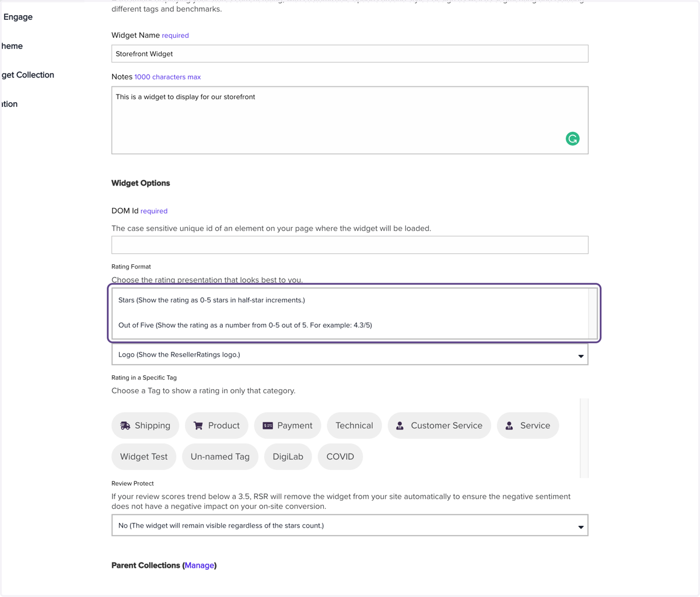Open the Theme sidebar menu item
The height and width of the screenshot is (597, 700).
pos(12,46)
